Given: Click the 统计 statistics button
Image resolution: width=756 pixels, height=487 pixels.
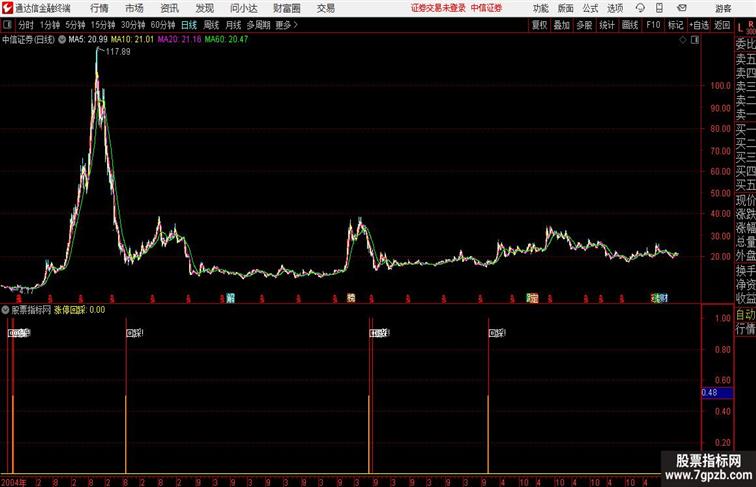Looking at the screenshot, I should pos(607,25).
